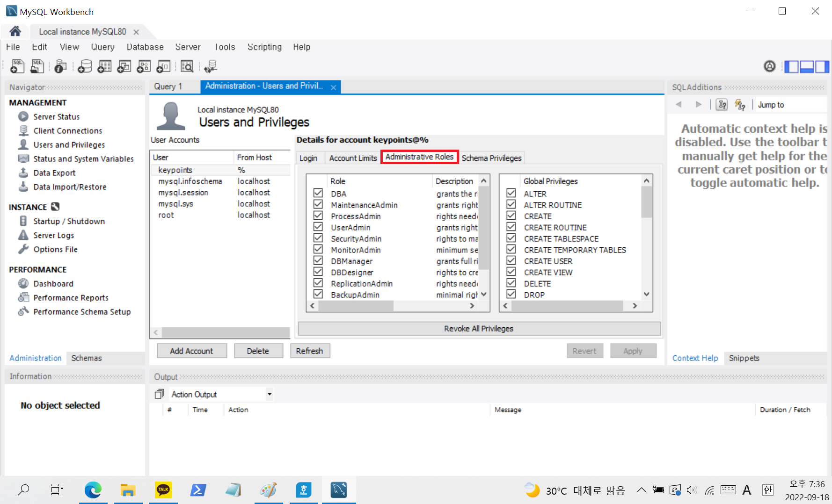Open Microsoft Edge from the taskbar
832x504 pixels.
93,490
